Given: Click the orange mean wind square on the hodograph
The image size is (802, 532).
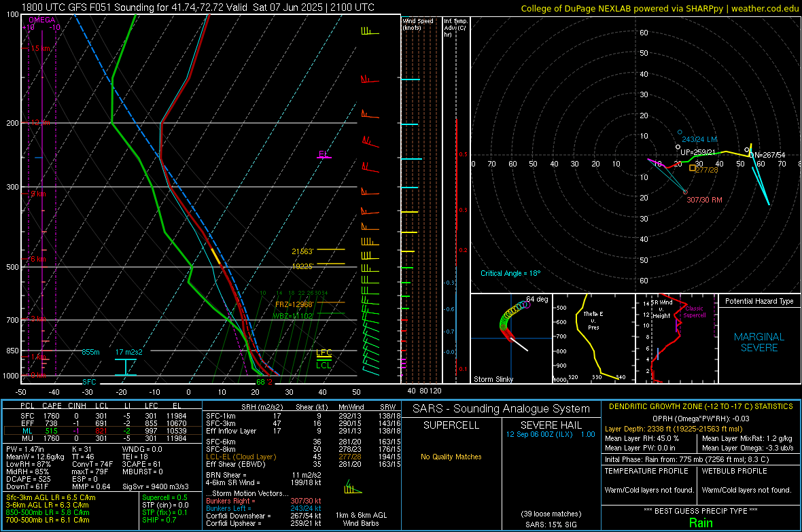Looking at the screenshot, I should (x=693, y=168).
